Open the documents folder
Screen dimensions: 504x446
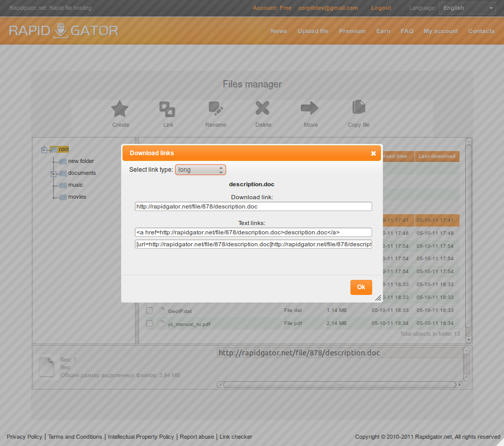click(82, 173)
